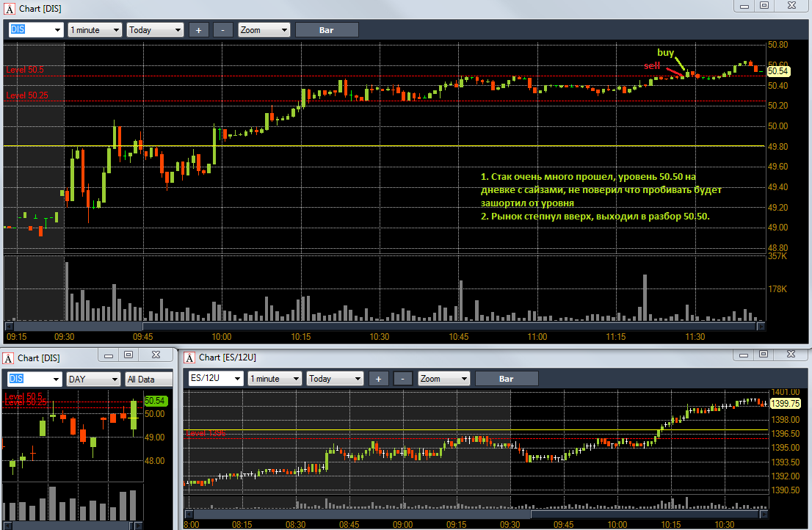Screen dimensions: 812x530
Task: Click the plus button in ES/12U chart
Action: click(x=378, y=379)
